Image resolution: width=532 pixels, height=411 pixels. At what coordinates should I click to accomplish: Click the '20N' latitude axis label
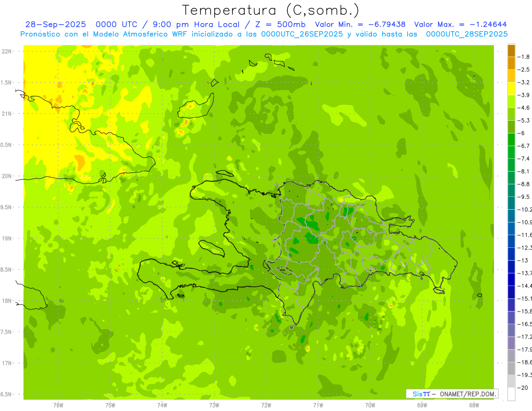[x=7, y=176]
